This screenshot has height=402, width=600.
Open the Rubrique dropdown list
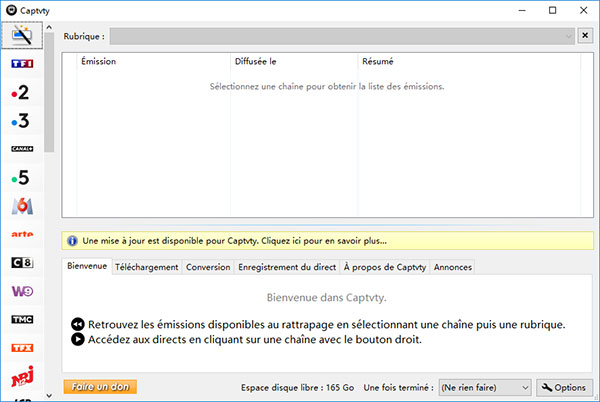pyautogui.click(x=342, y=36)
